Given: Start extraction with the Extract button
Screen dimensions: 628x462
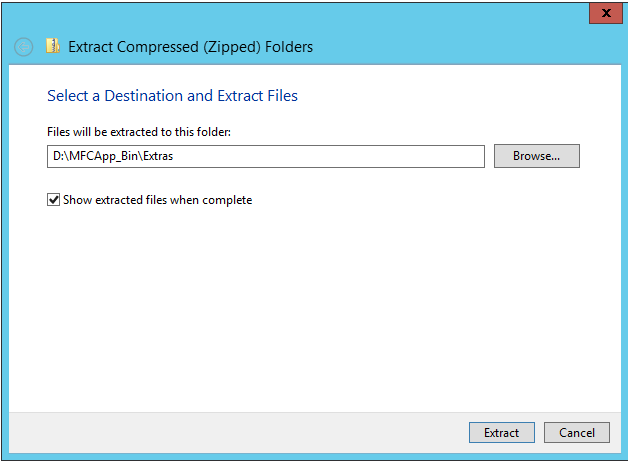Looking at the screenshot, I should point(501,433).
